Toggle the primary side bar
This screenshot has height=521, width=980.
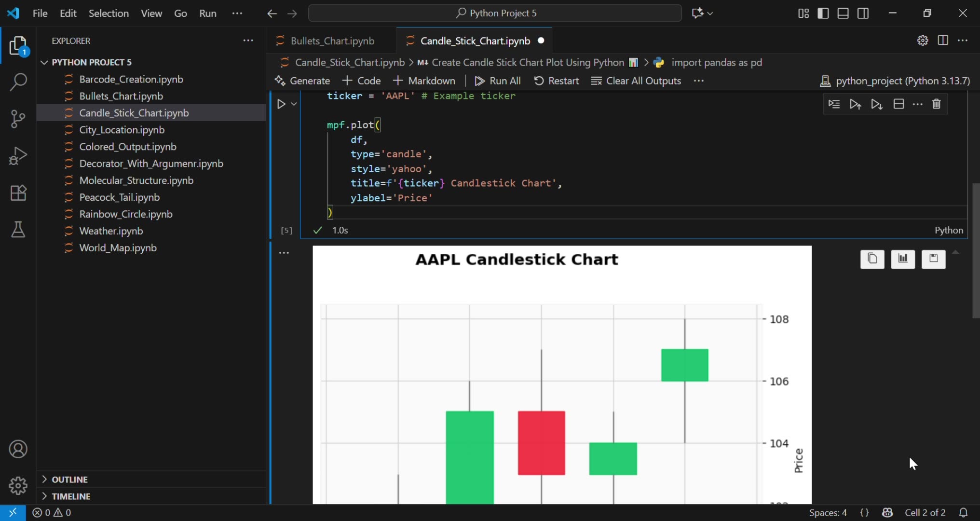coord(823,13)
